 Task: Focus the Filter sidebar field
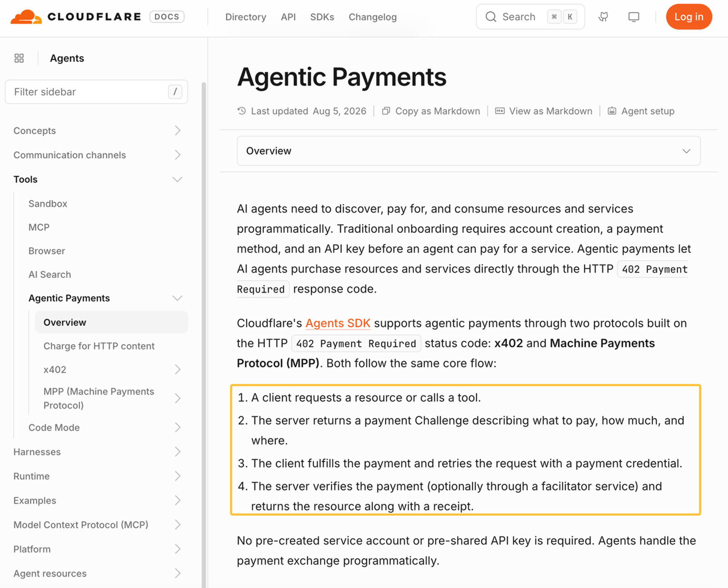point(96,92)
